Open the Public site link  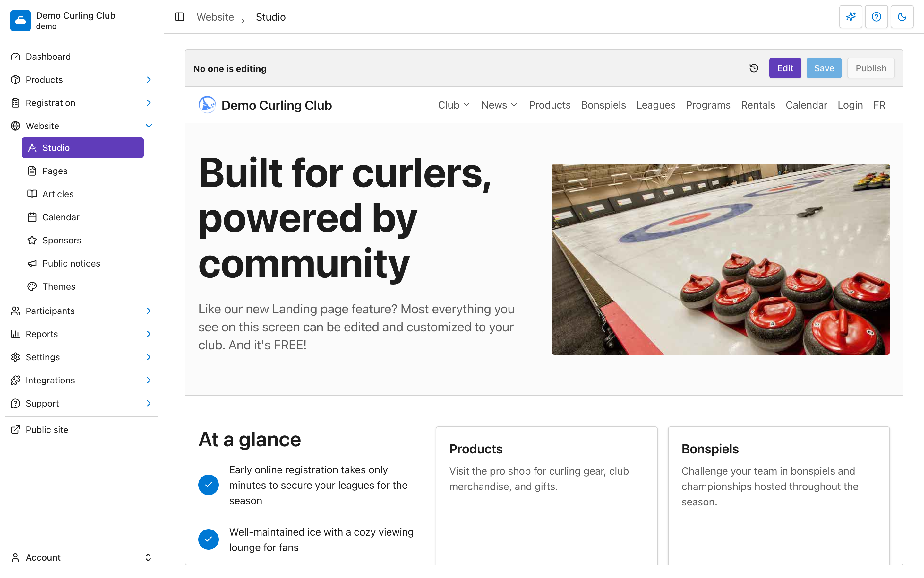82,430
